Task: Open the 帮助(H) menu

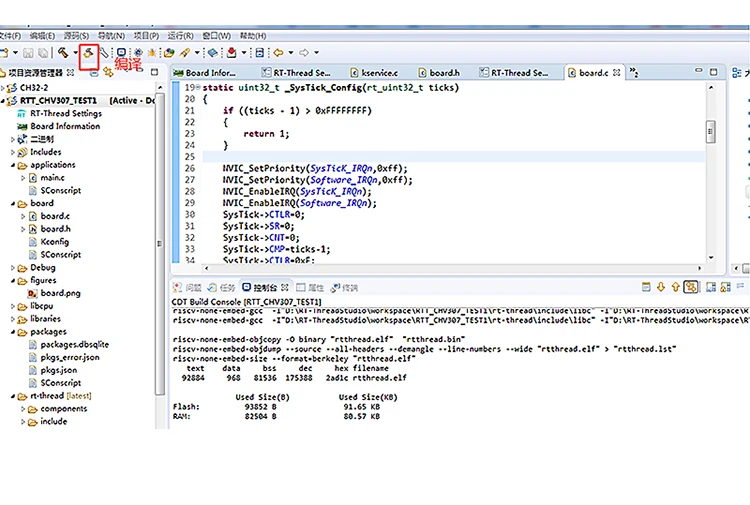Action: coord(253,36)
